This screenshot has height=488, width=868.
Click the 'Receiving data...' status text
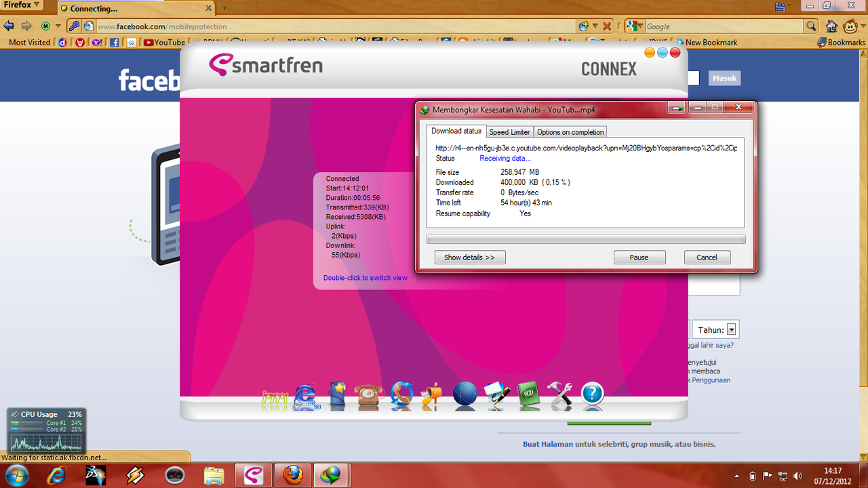pos(505,159)
